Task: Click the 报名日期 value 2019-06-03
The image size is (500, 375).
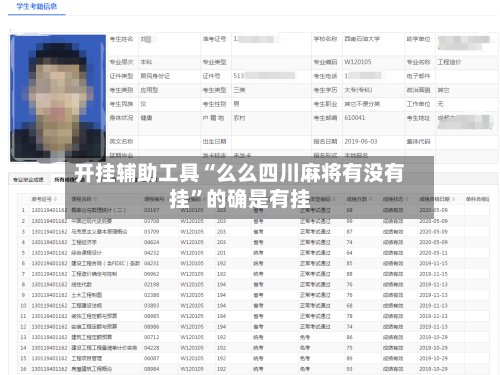Action: (x=361, y=142)
